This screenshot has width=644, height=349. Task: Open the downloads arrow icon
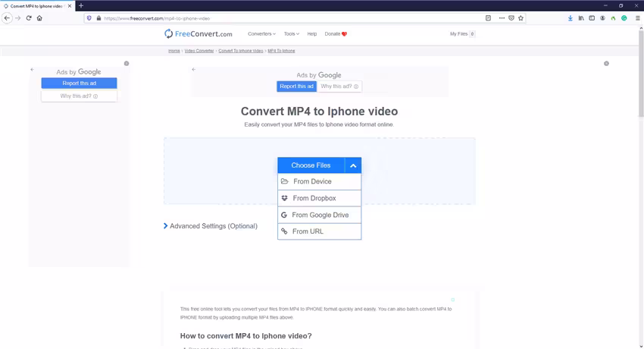(x=570, y=18)
